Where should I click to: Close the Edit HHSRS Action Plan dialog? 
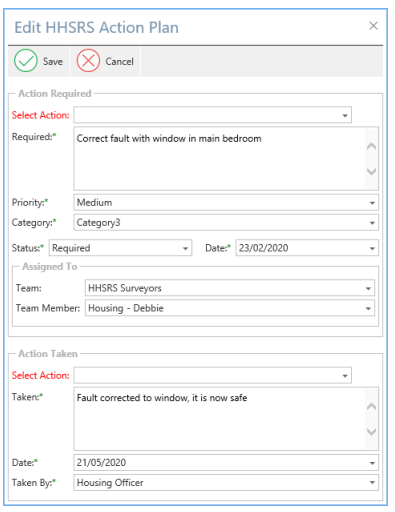point(373,26)
